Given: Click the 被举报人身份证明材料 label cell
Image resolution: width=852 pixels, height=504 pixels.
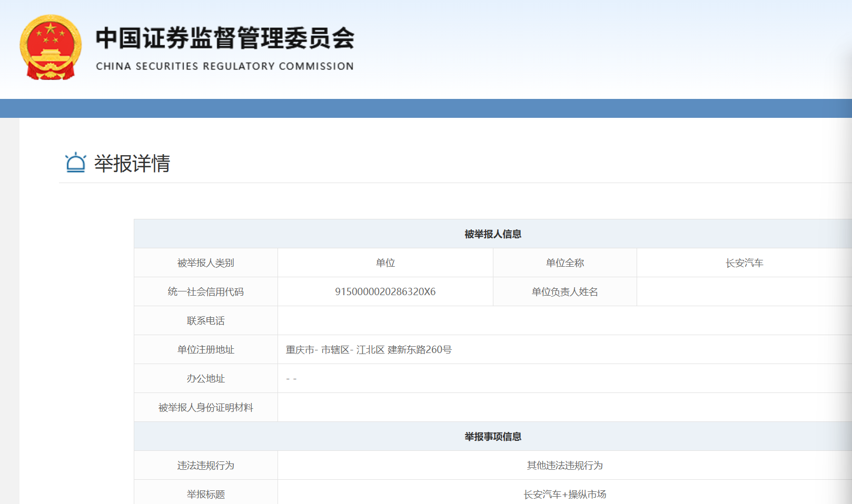Looking at the screenshot, I should pos(206,407).
